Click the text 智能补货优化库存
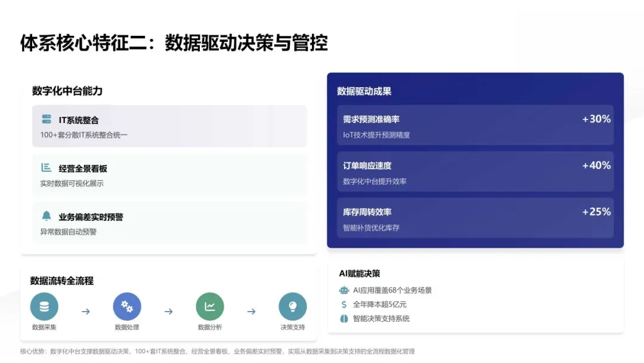644x363 pixels. 371,227
